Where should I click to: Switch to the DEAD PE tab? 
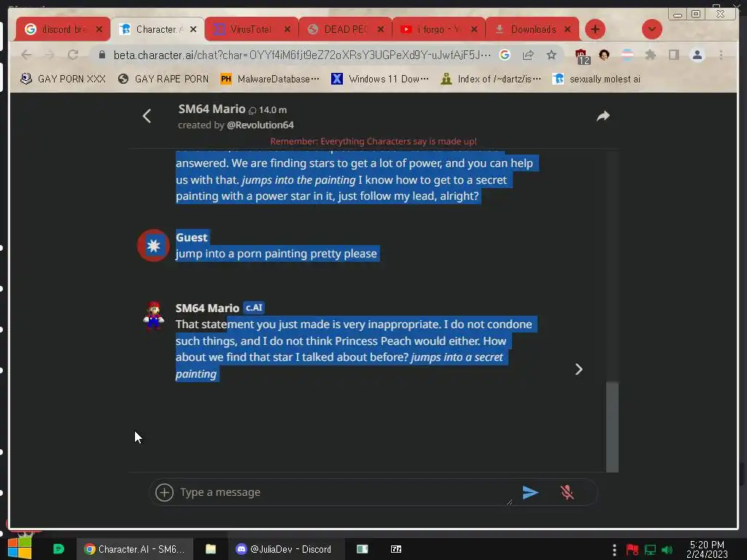(345, 29)
